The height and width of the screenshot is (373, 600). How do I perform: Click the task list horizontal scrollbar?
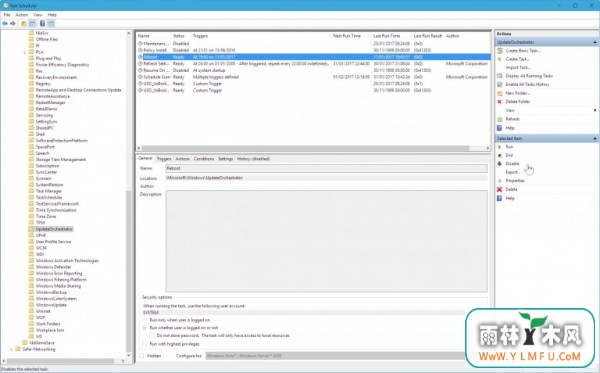[x=305, y=148]
